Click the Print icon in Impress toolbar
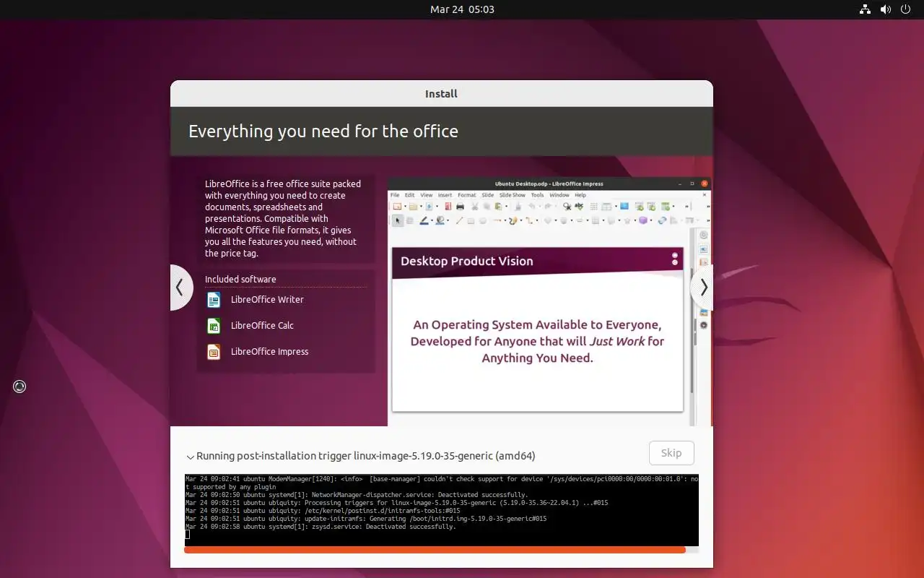Viewport: 924px width, 578px height. coord(460,206)
